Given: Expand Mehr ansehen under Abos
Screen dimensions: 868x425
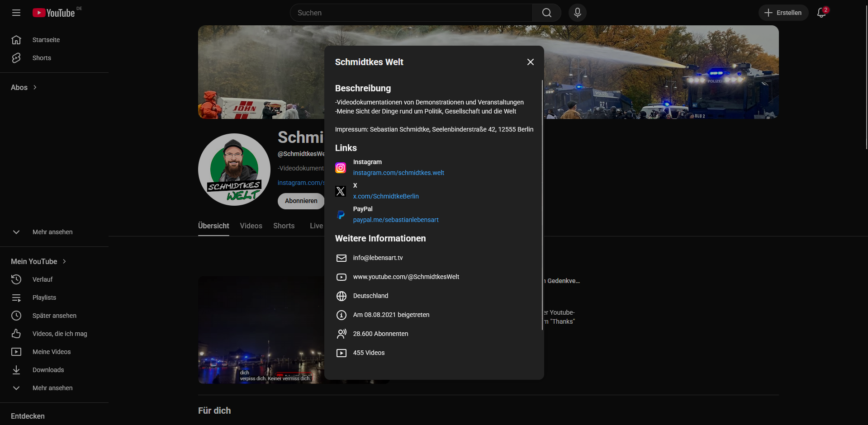Looking at the screenshot, I should click(52, 232).
